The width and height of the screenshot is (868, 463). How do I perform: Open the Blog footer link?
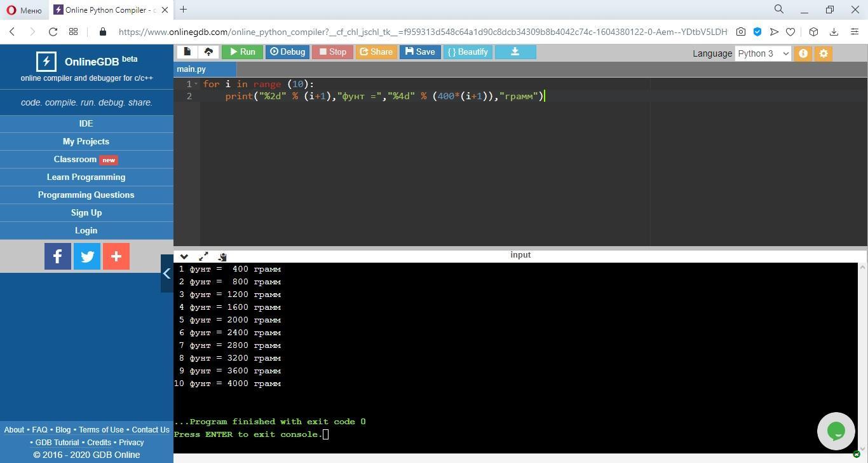click(x=63, y=430)
